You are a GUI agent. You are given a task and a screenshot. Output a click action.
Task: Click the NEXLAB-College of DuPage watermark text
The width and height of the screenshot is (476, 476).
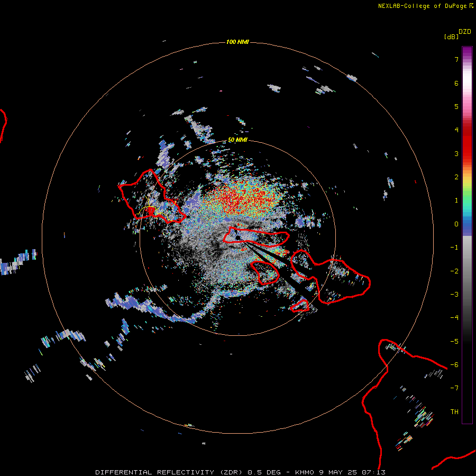(425, 6)
